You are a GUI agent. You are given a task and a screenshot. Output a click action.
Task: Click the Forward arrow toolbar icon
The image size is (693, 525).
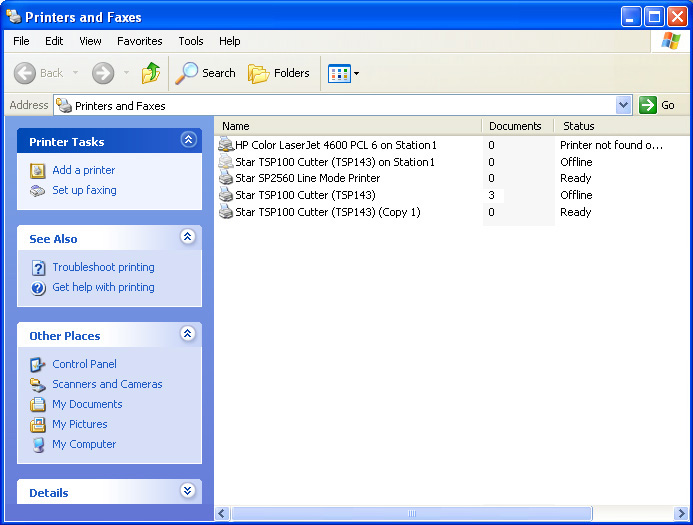click(103, 73)
